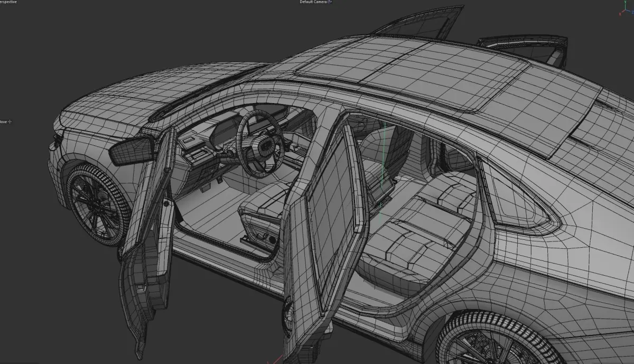Click the camera icon beside Default Camera
Screen dimensions: 634x364
point(330,2)
